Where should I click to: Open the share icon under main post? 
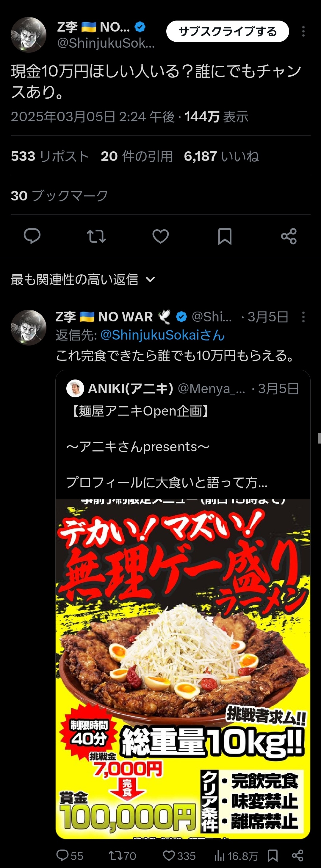coord(289,236)
